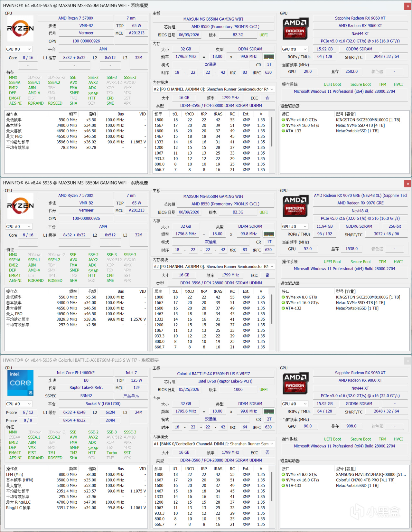Click the 05/25/2026 BIOS date
This screenshot has width=412, height=532.
tap(189, 390)
